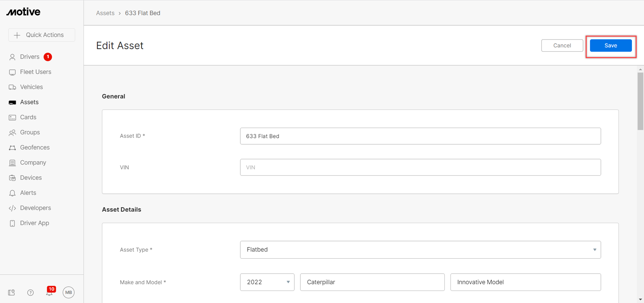Click the Assets breadcrumb link
This screenshot has height=303, width=644.
tap(105, 13)
